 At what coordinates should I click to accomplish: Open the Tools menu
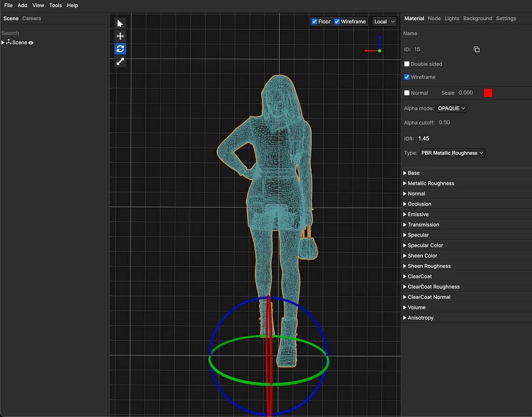55,5
